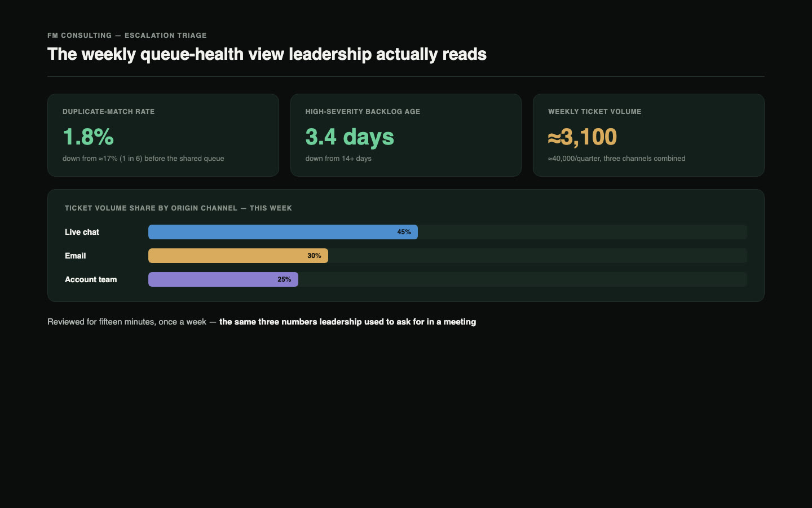This screenshot has width=812, height=508.
Task: Click the High-Severity Backlog Age label
Action: (363, 112)
